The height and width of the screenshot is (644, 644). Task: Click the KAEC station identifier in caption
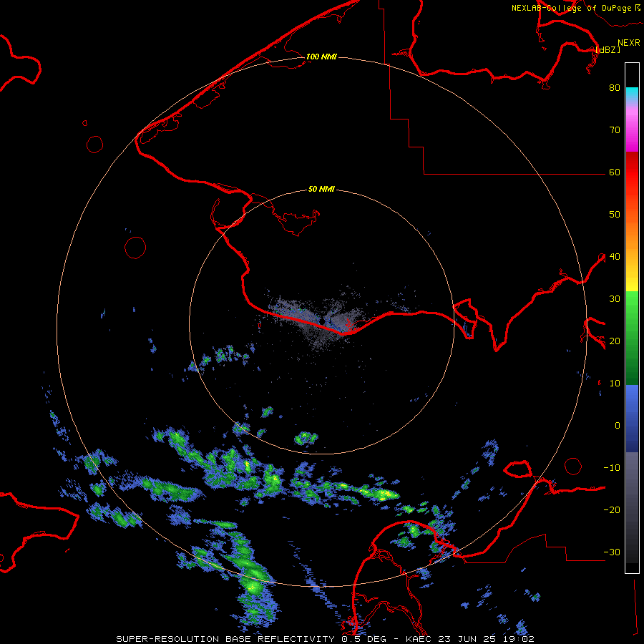418,639
